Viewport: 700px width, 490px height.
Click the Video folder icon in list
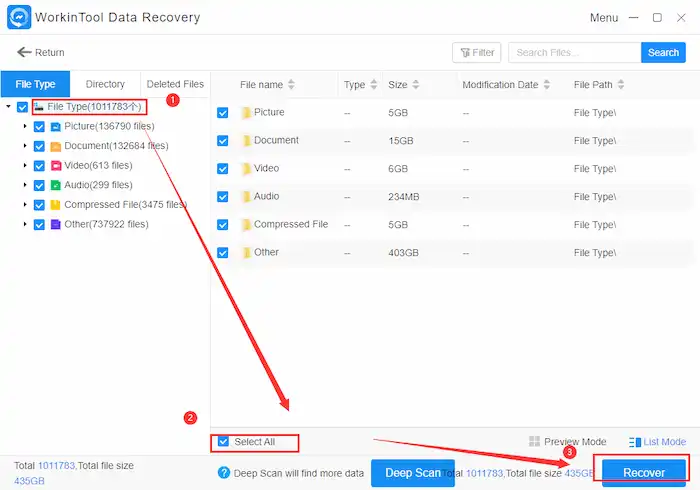(246, 169)
